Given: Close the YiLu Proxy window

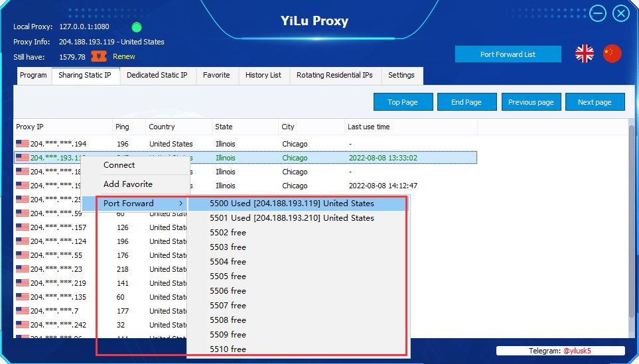Looking at the screenshot, I should [620, 13].
